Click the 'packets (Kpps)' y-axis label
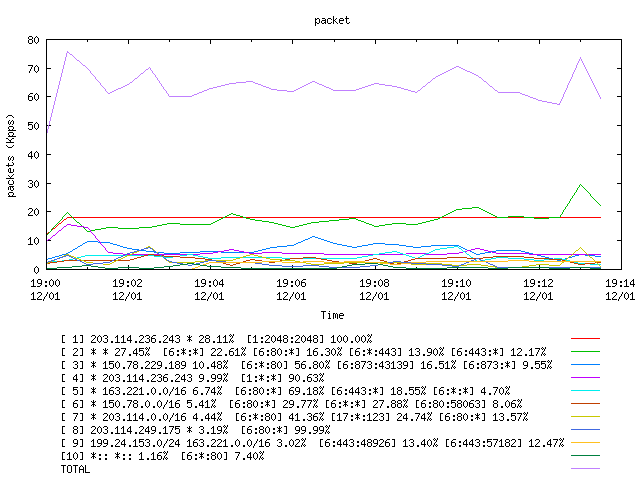 click(11, 156)
